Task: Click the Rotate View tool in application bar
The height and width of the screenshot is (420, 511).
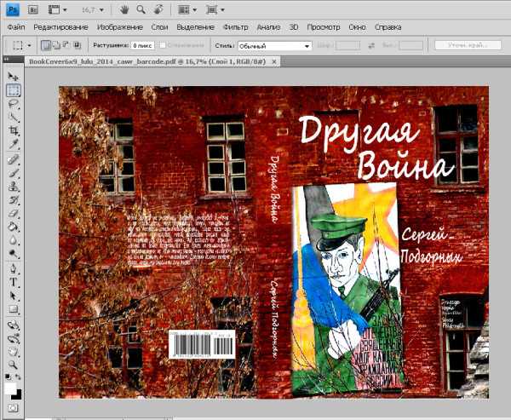Action: (x=158, y=9)
